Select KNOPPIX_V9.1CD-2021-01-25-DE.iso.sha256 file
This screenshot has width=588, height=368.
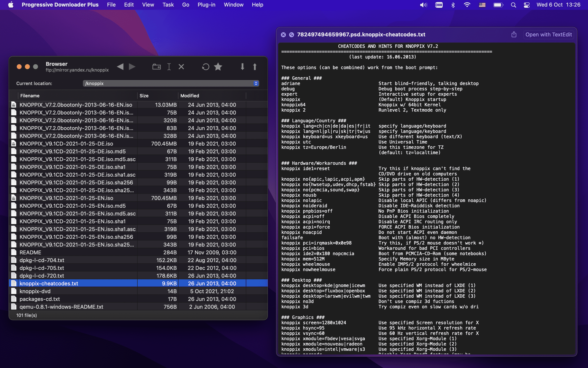pos(138,182)
